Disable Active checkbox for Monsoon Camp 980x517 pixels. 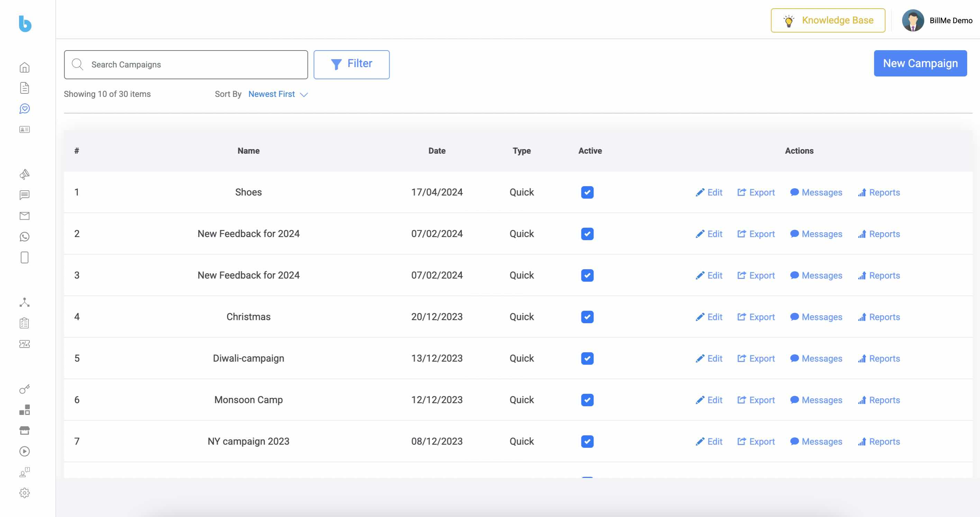pos(587,400)
